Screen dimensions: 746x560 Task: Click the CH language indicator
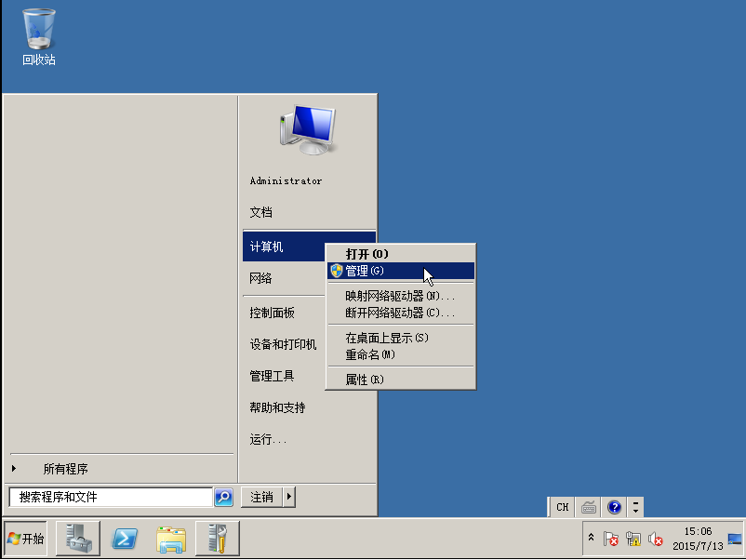(563, 507)
